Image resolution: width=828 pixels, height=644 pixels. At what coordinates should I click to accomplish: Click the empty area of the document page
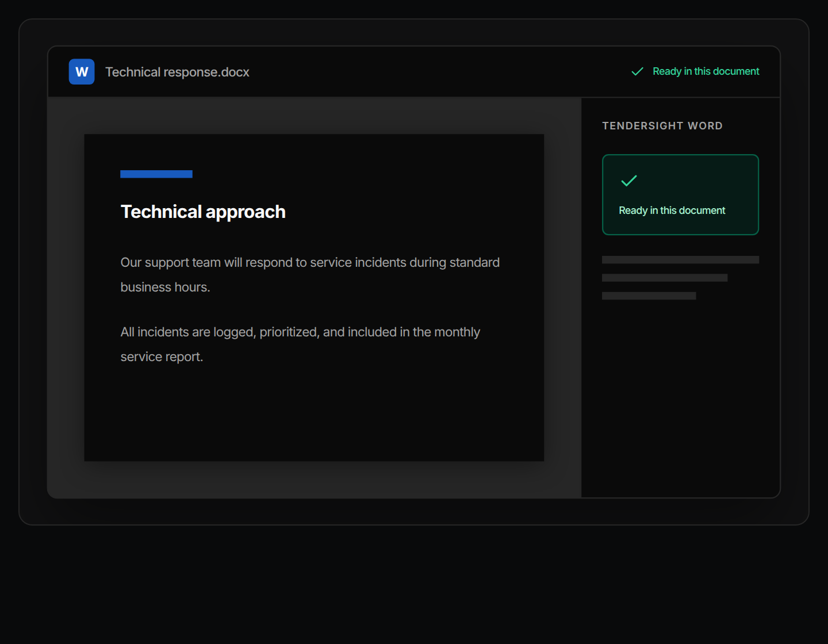[314, 414]
